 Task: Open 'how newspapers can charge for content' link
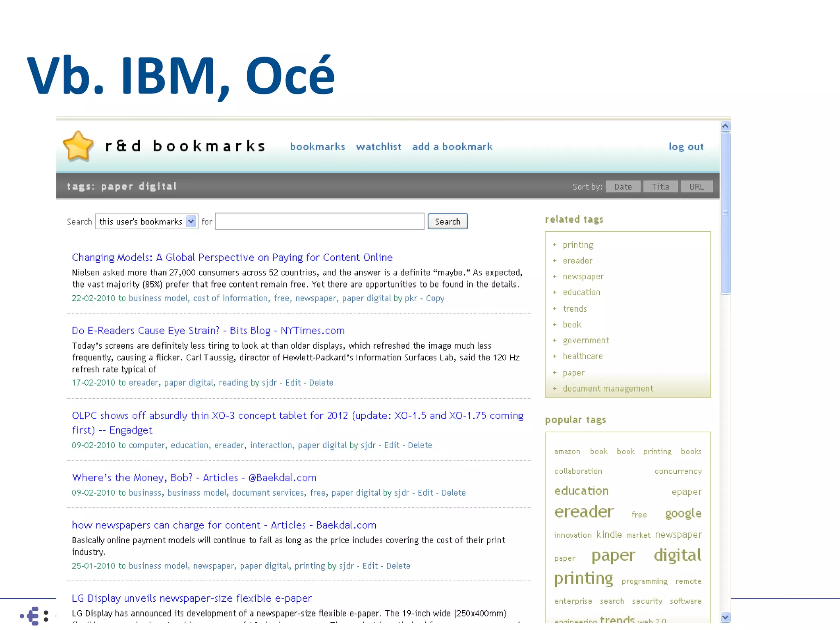[x=224, y=525]
